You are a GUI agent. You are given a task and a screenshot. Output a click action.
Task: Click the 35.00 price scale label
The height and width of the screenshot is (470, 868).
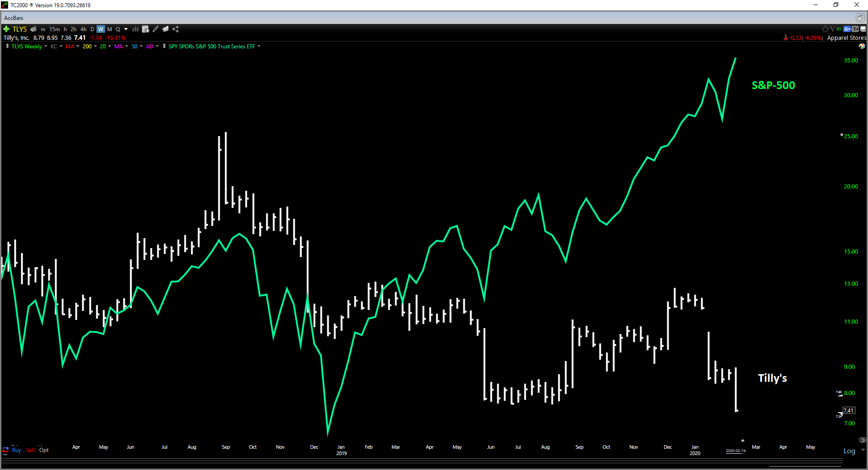(x=851, y=60)
